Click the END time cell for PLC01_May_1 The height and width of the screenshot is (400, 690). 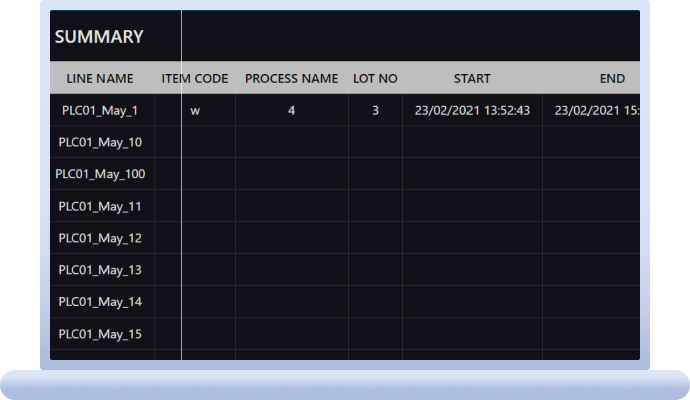point(596,110)
